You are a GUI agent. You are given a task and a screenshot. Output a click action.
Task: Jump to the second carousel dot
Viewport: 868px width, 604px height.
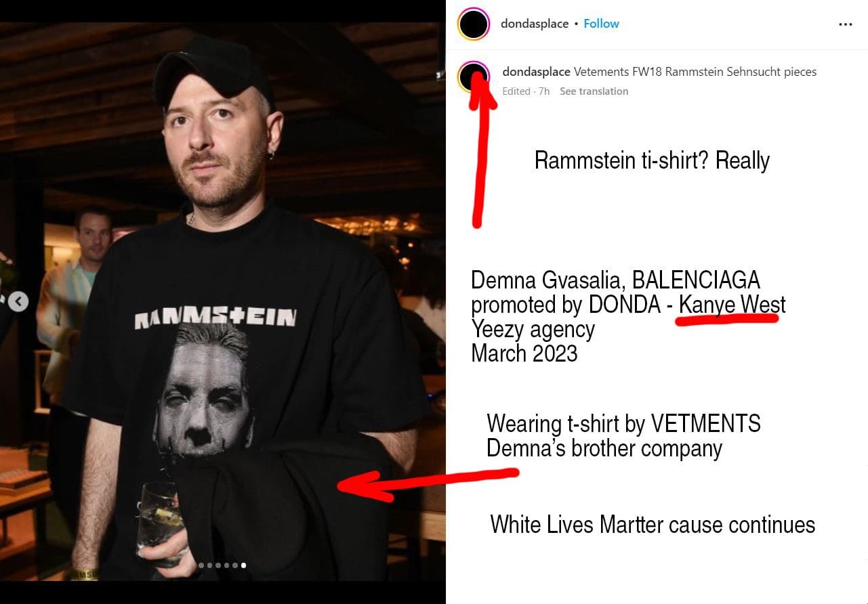tap(209, 565)
